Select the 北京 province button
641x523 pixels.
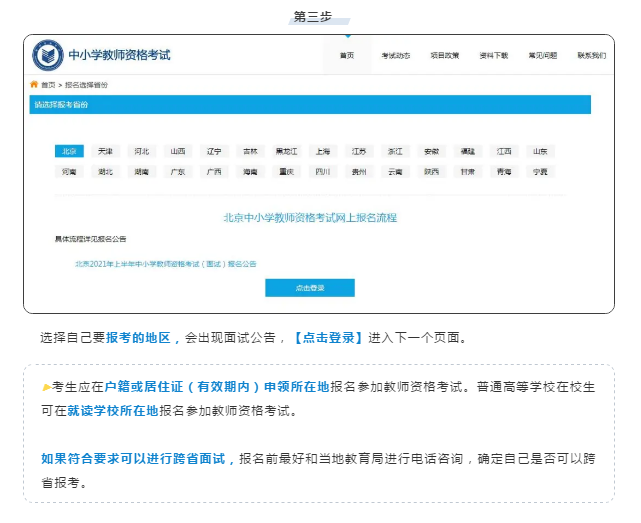(x=69, y=151)
